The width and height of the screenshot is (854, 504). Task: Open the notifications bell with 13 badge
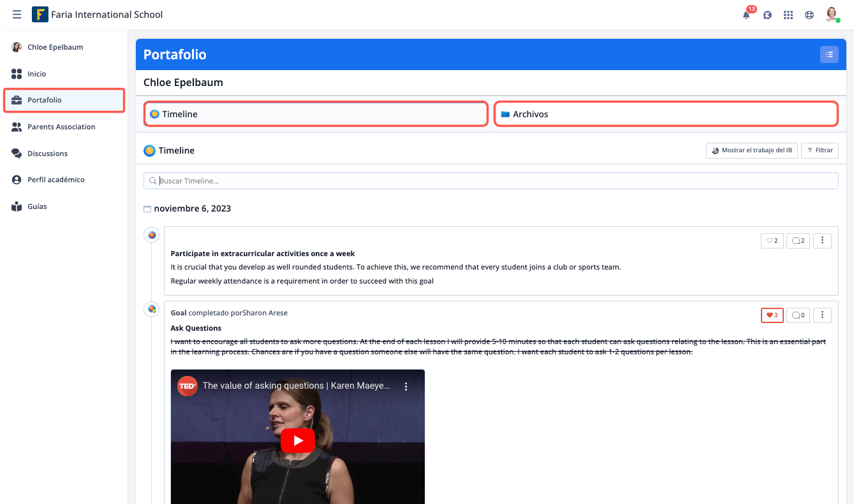coord(746,15)
